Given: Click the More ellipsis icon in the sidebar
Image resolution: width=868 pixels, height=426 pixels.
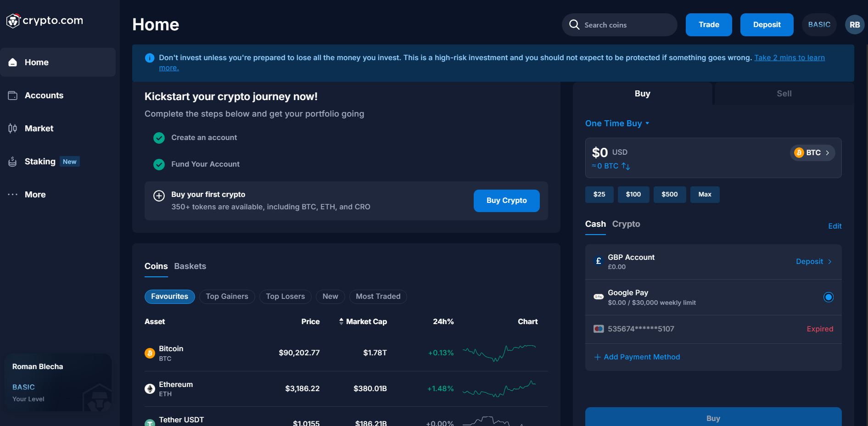Looking at the screenshot, I should click(x=12, y=194).
